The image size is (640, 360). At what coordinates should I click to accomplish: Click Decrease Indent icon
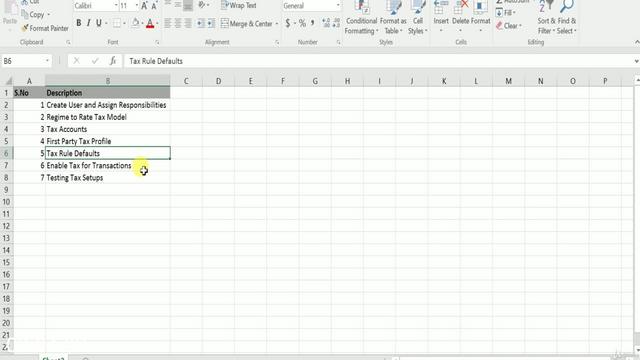click(200, 24)
